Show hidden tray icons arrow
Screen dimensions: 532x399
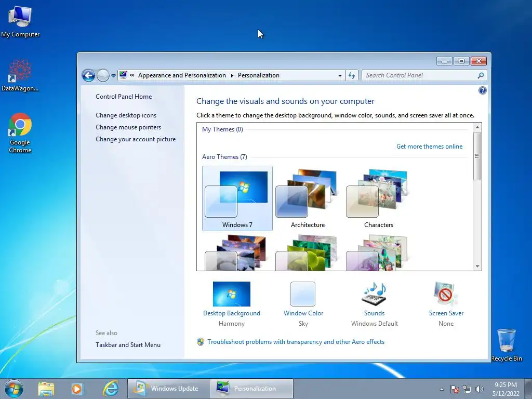click(442, 389)
